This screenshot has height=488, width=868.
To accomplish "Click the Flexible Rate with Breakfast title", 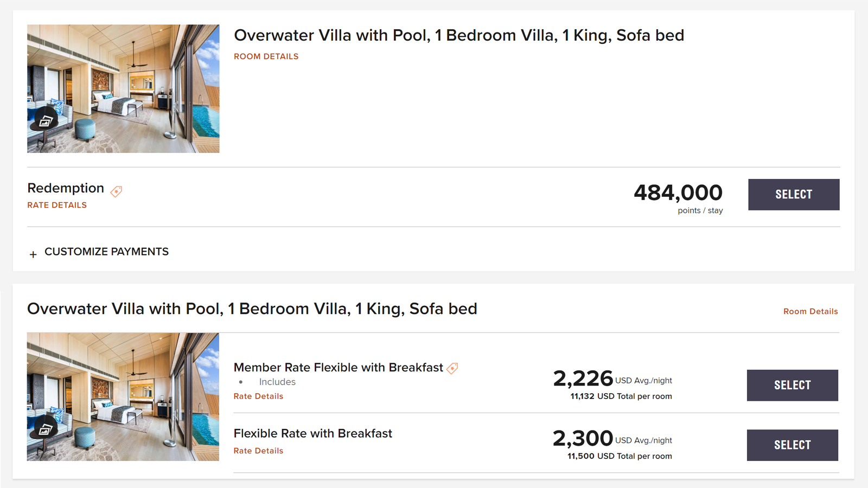I will [x=313, y=434].
